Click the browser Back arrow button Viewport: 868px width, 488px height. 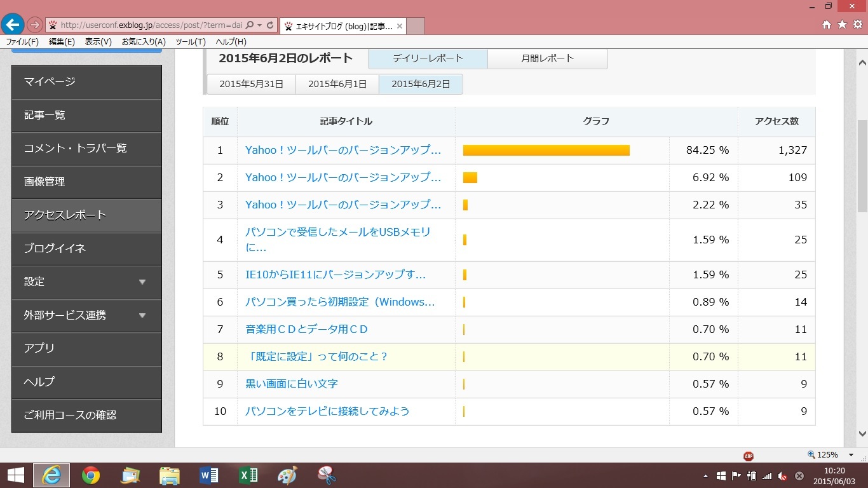[x=13, y=25]
